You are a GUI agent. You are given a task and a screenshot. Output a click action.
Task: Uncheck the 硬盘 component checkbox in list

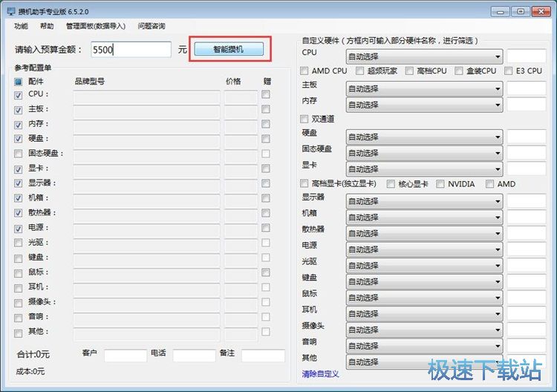18,140
